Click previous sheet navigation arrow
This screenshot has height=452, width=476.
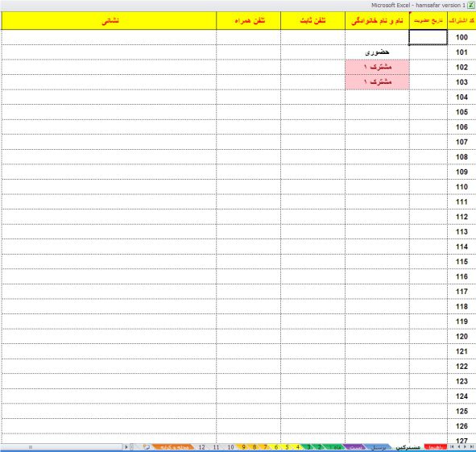pos(459,447)
